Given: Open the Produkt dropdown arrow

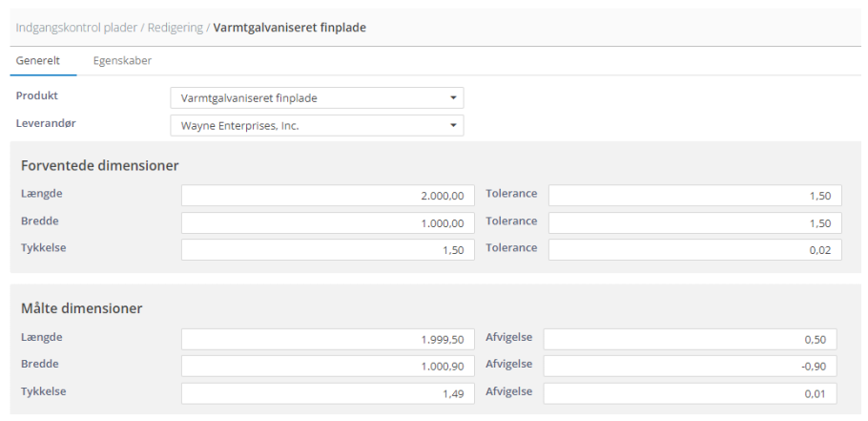Looking at the screenshot, I should pos(453,98).
